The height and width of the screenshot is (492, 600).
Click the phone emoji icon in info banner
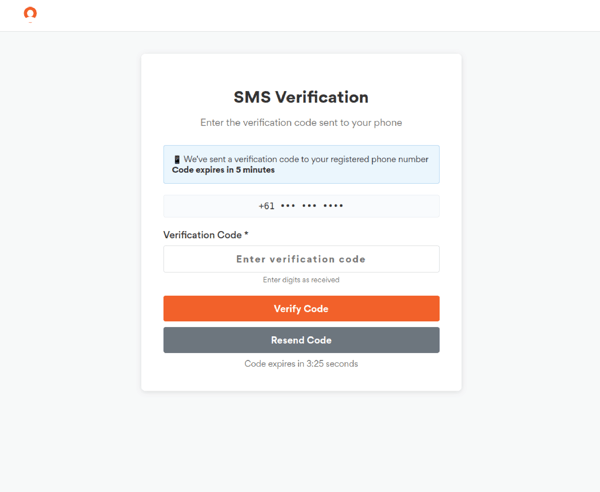coord(177,159)
